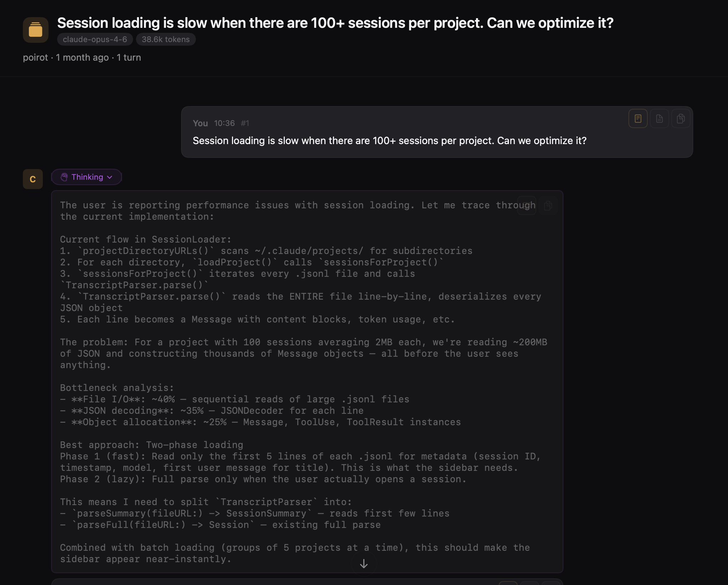The height and width of the screenshot is (585, 728).
Task: Click the chevron beside Thinking label
Action: point(110,177)
